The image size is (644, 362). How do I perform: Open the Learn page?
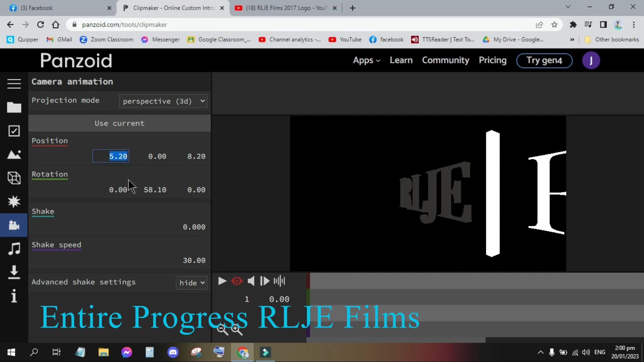point(401,60)
